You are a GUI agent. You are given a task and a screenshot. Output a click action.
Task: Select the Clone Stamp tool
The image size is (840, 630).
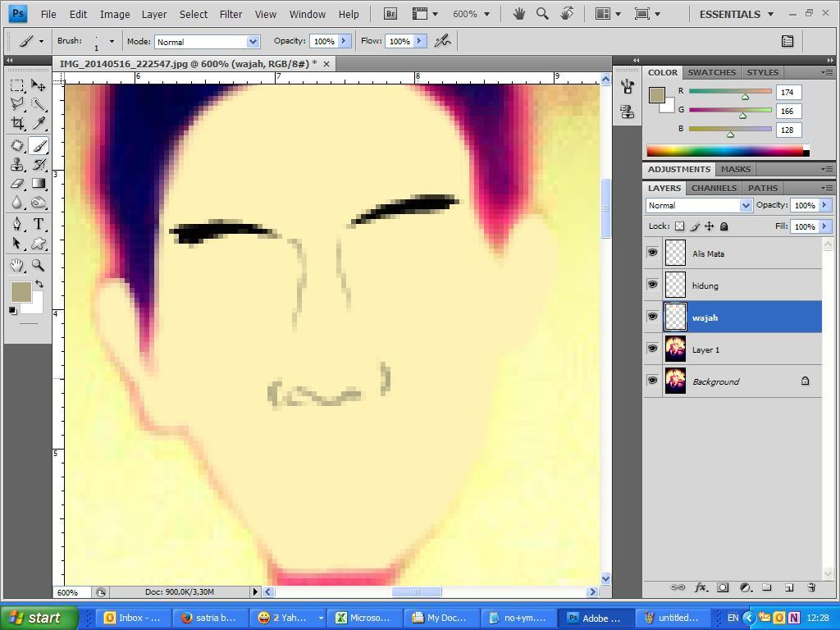tap(17, 164)
